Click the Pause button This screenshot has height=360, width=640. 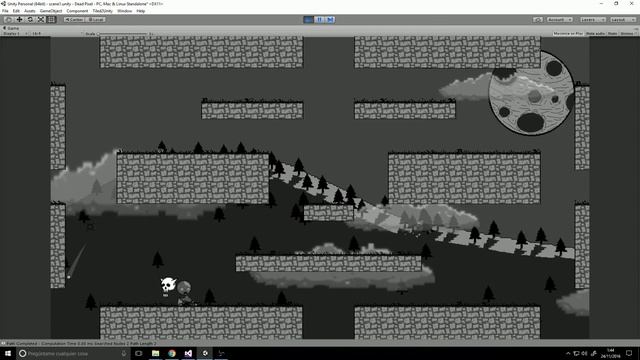[x=319, y=20]
